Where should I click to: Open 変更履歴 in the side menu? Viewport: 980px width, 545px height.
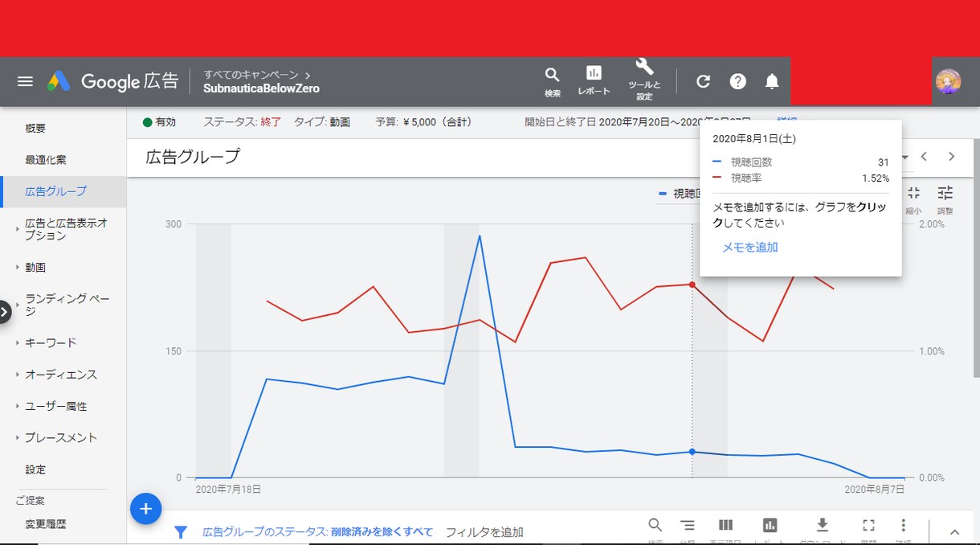tap(46, 524)
